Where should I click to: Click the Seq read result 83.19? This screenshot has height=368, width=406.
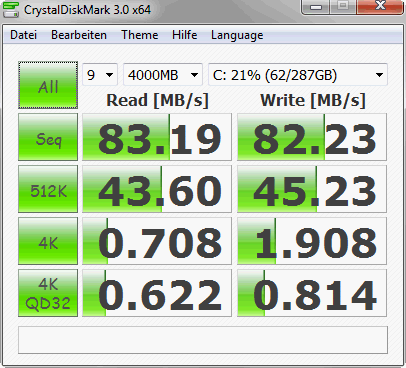click(157, 137)
